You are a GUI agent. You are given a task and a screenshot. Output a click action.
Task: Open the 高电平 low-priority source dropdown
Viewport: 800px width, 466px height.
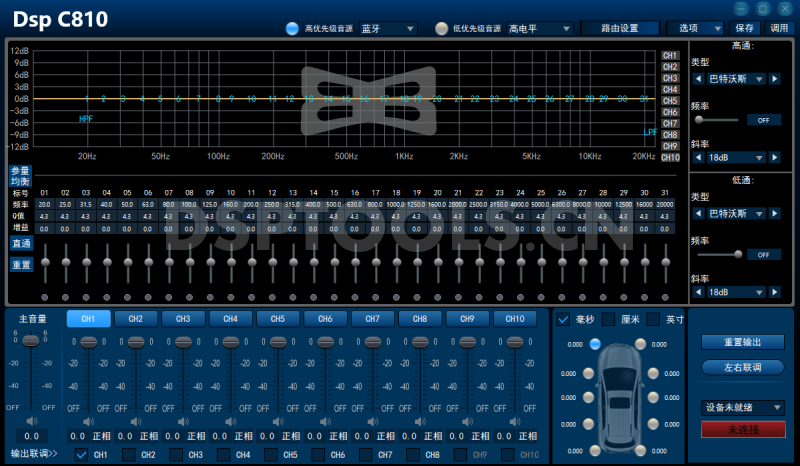tap(539, 29)
